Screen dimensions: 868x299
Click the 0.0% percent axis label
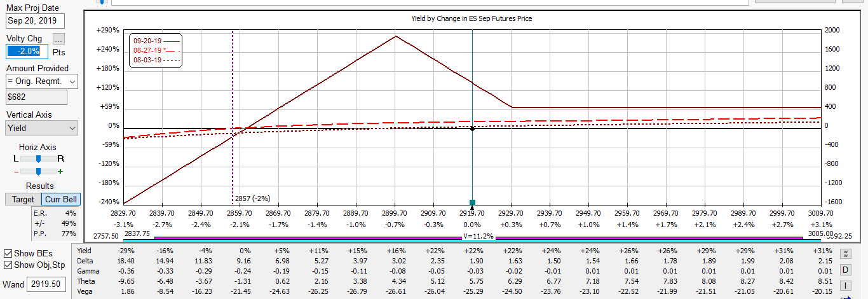(472, 225)
